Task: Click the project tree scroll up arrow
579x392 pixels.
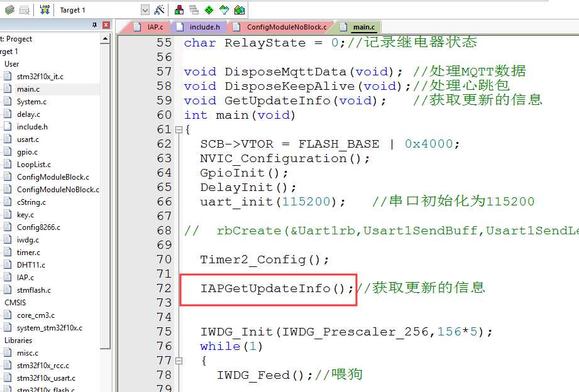Action: coord(105,39)
